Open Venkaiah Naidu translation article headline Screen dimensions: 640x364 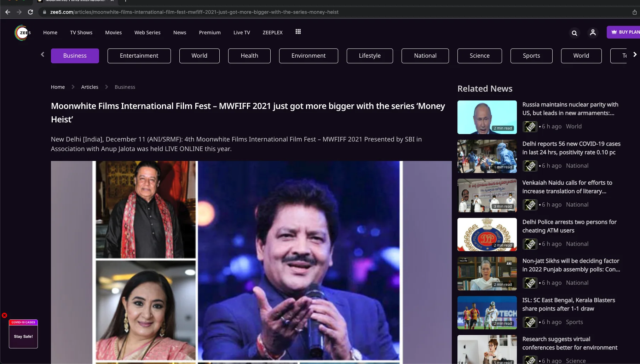coord(567,187)
